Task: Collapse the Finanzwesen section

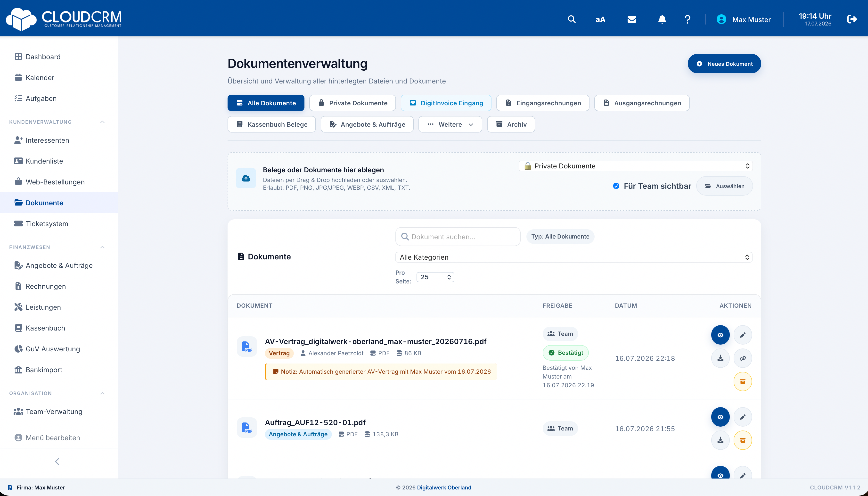Action: point(103,247)
